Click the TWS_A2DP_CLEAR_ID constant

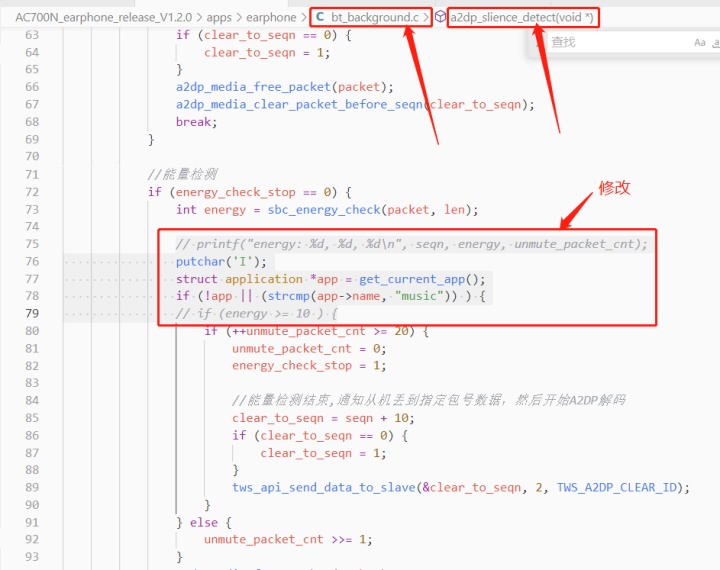(617, 487)
